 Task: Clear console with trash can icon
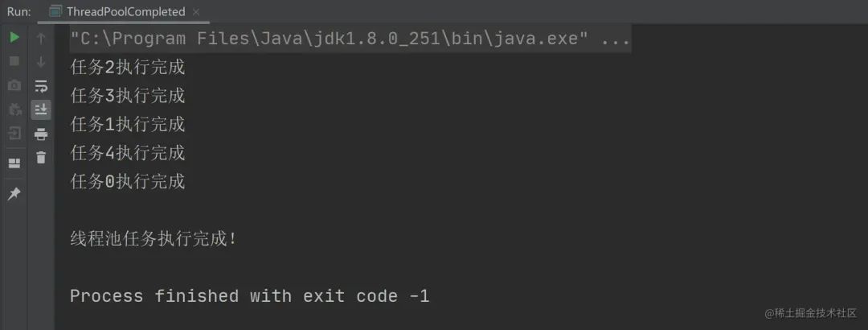point(41,158)
